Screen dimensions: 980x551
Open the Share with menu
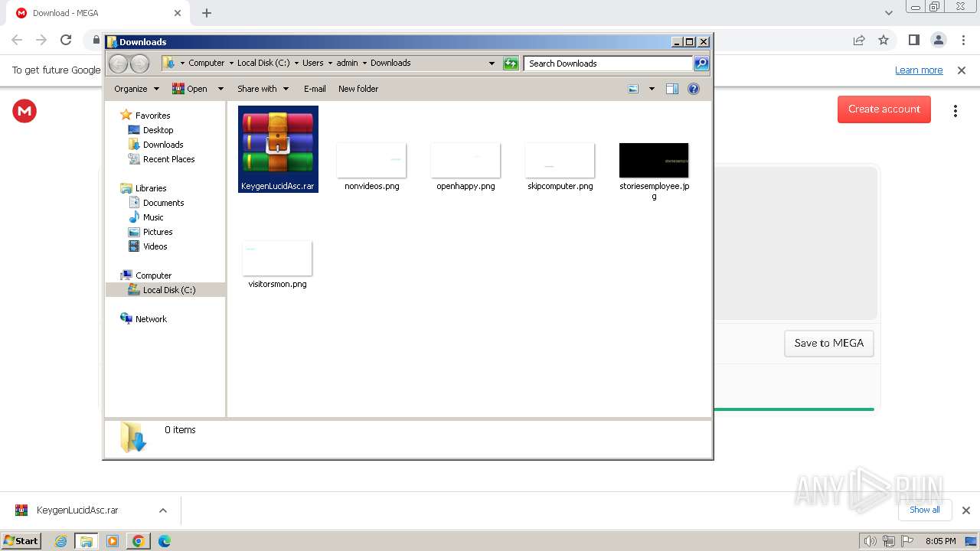click(x=263, y=89)
